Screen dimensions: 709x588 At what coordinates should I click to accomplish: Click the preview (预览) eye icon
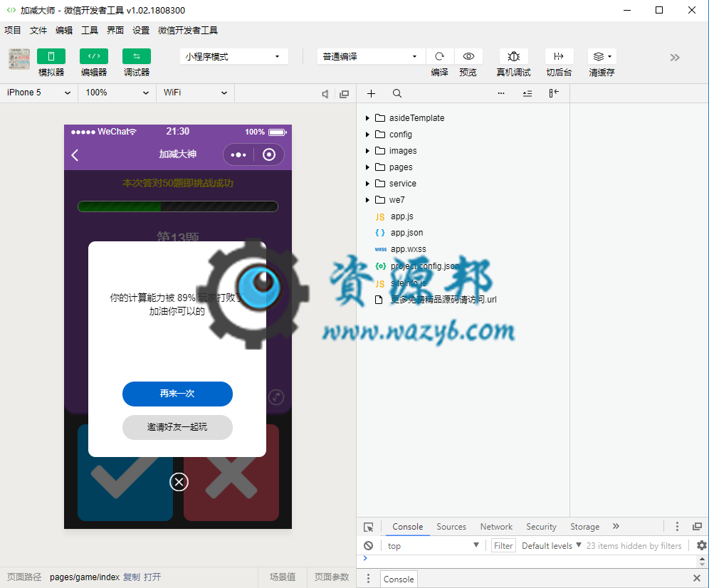[468, 56]
